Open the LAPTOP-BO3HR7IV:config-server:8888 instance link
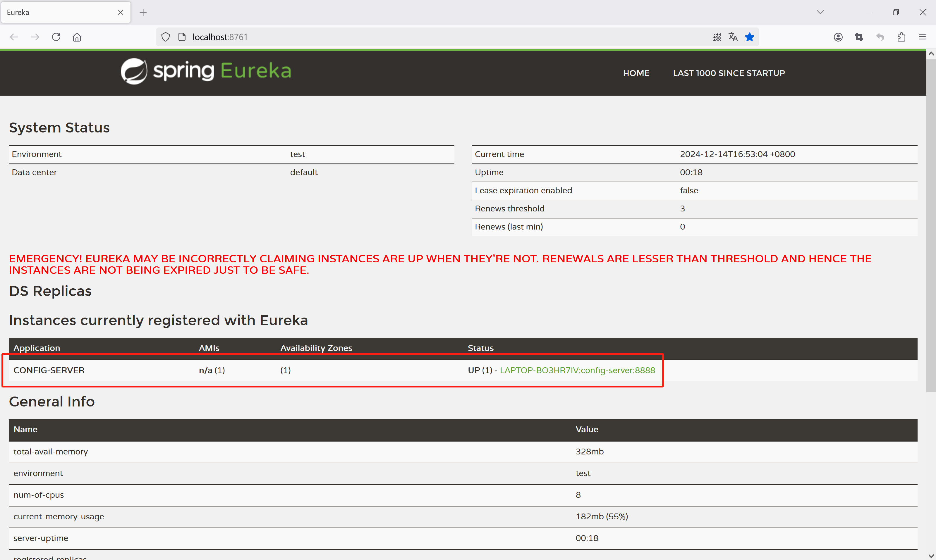The image size is (936, 560). [x=577, y=370]
